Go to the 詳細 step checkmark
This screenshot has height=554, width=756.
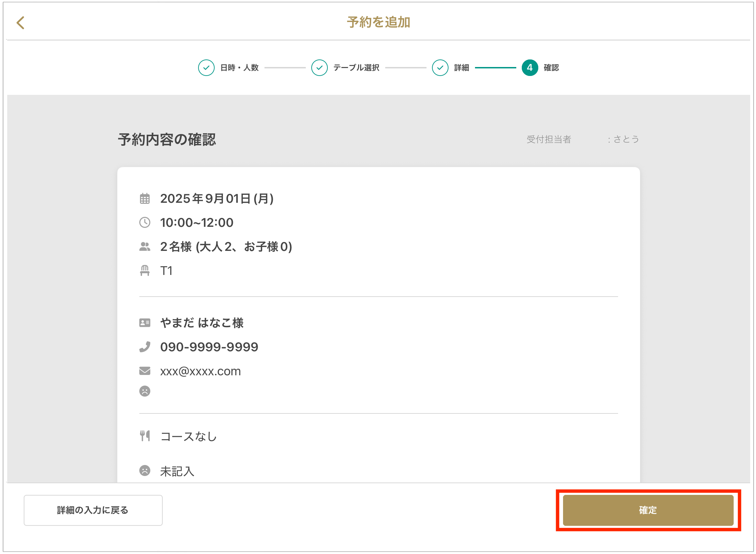pyautogui.click(x=440, y=68)
